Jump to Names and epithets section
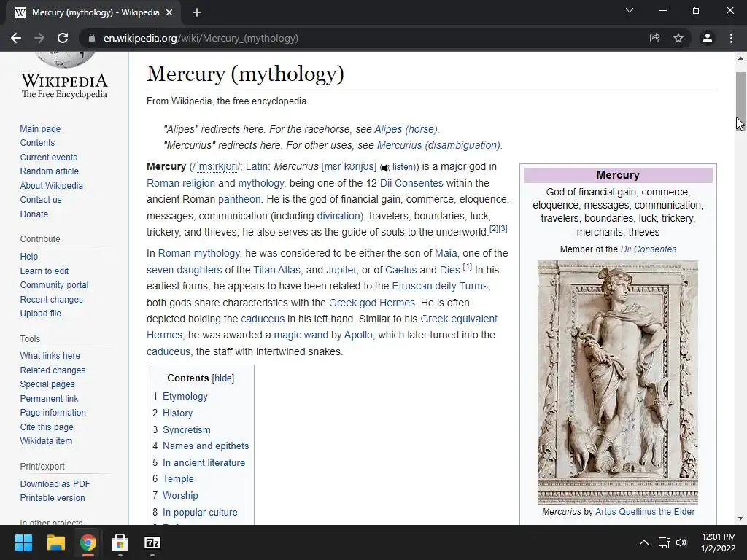This screenshot has height=560, width=747. click(x=206, y=446)
